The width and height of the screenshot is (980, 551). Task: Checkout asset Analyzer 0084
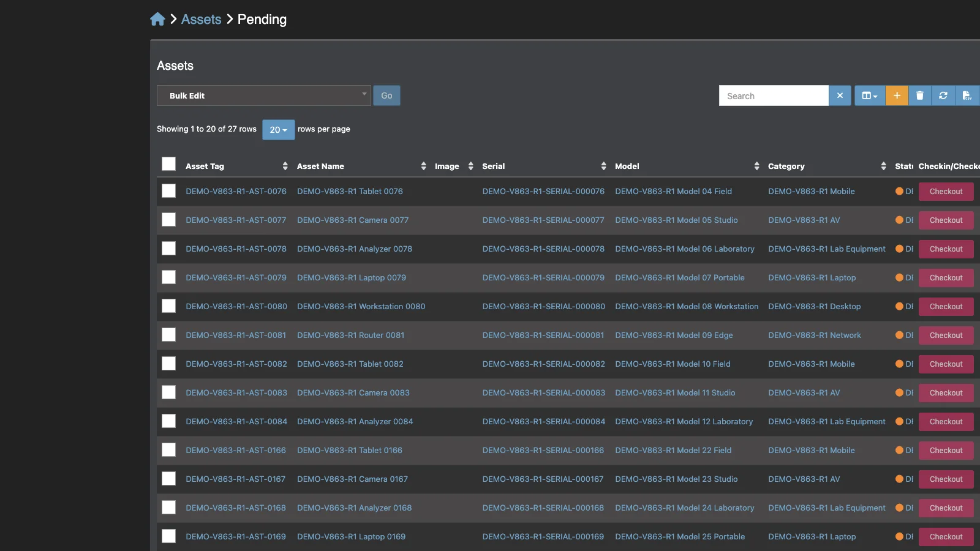pos(946,422)
